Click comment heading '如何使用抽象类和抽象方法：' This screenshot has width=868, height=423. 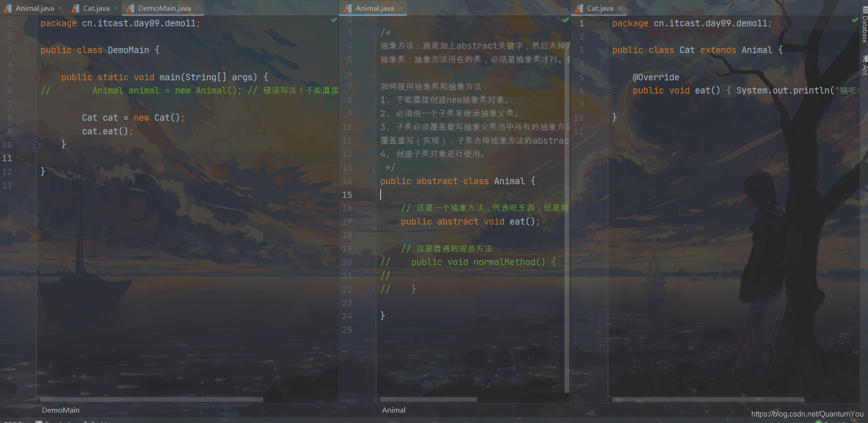[x=434, y=86]
